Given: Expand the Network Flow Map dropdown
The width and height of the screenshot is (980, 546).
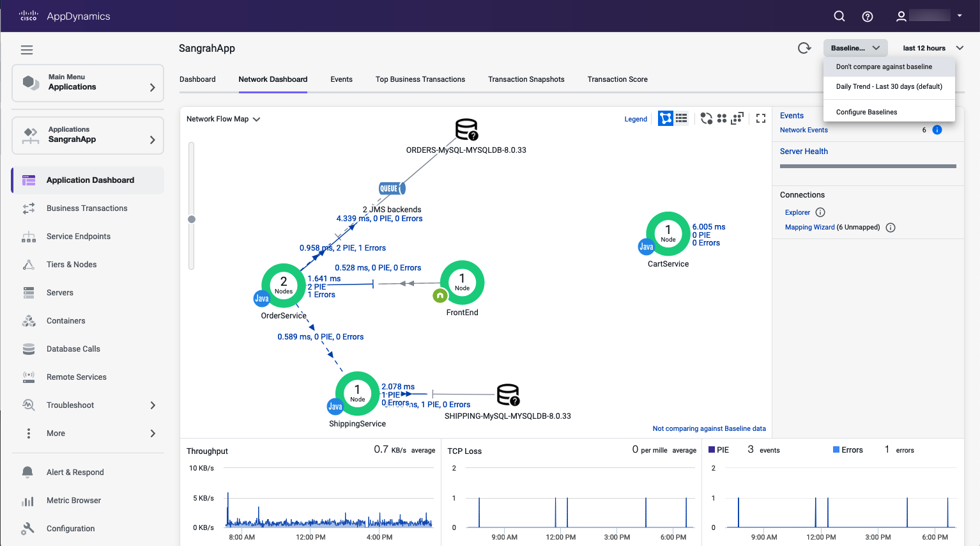Looking at the screenshot, I should (223, 119).
